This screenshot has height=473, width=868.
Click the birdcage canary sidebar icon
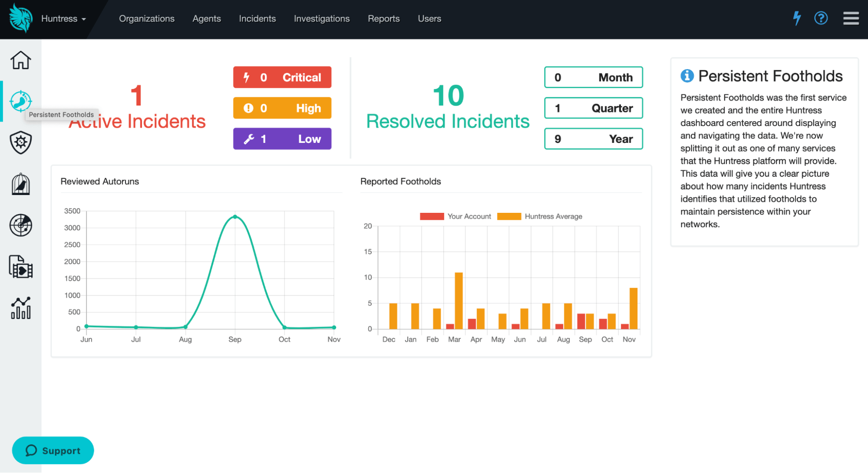click(x=20, y=184)
